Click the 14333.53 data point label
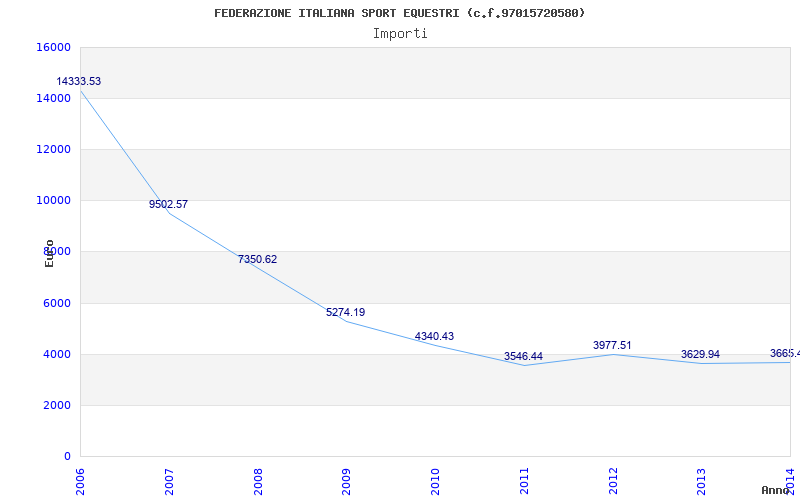Image resolution: width=800 pixels, height=500 pixels. coord(79,81)
